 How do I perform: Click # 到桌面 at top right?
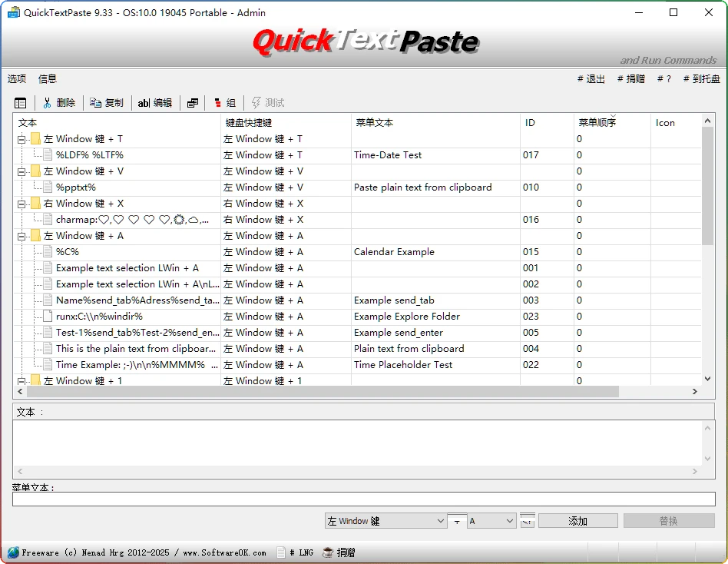tap(703, 78)
